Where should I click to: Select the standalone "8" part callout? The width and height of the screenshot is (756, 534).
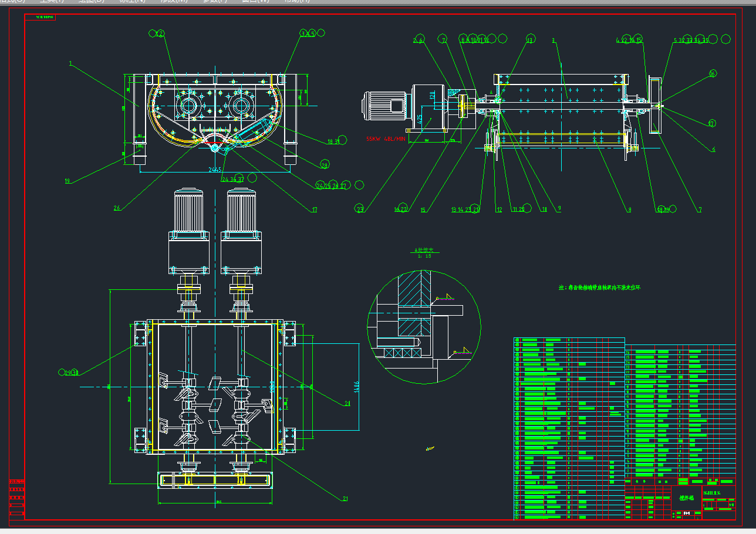tap(629, 209)
